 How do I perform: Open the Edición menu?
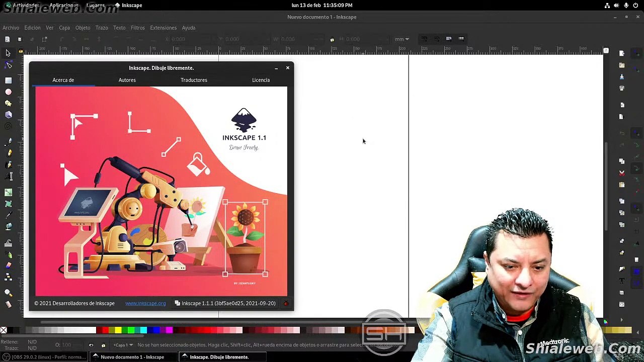(x=32, y=28)
